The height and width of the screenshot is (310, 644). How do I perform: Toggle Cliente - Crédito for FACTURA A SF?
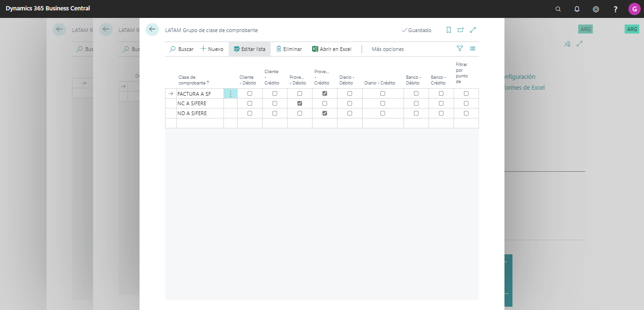pyautogui.click(x=275, y=93)
